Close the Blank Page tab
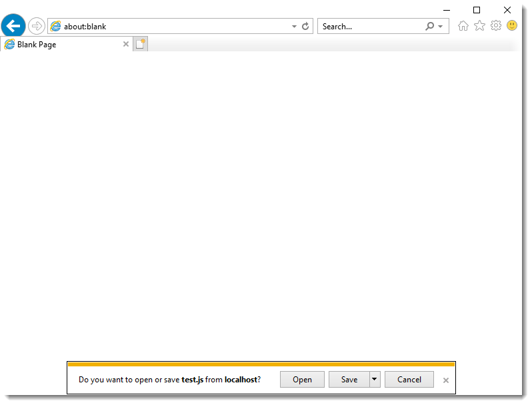This screenshot has width=532, height=405. coord(126,45)
